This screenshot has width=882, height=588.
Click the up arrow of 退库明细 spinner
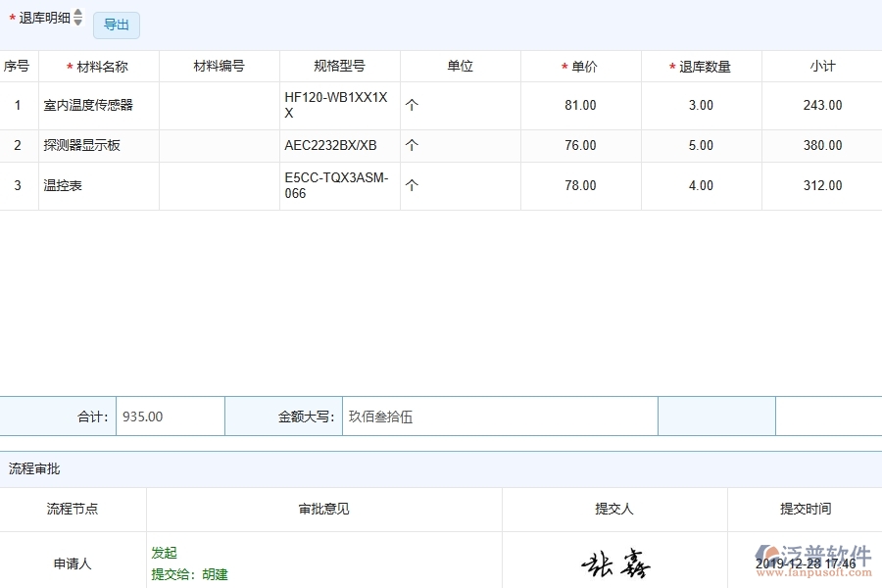tap(77, 12)
